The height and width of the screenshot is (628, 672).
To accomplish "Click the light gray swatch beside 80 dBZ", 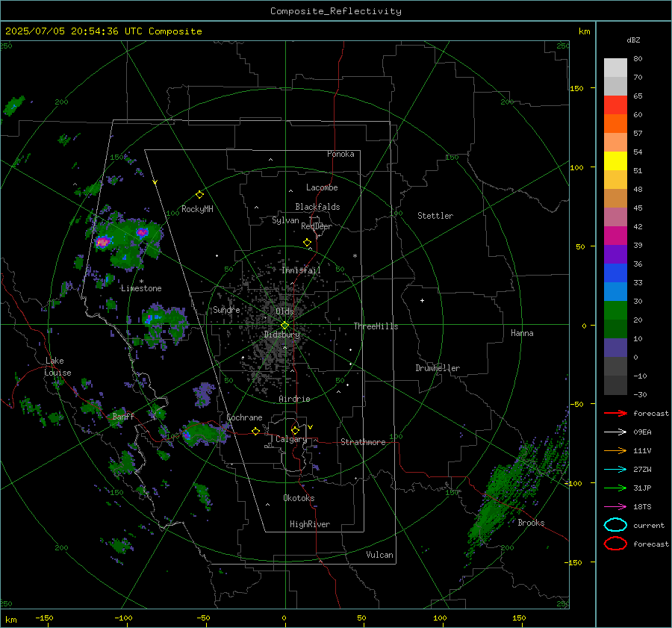I will coord(615,68).
